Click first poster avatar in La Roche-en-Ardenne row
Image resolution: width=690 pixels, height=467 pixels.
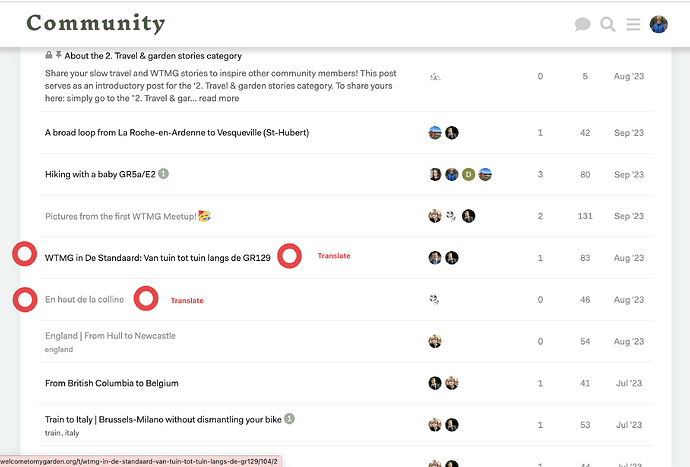point(435,132)
